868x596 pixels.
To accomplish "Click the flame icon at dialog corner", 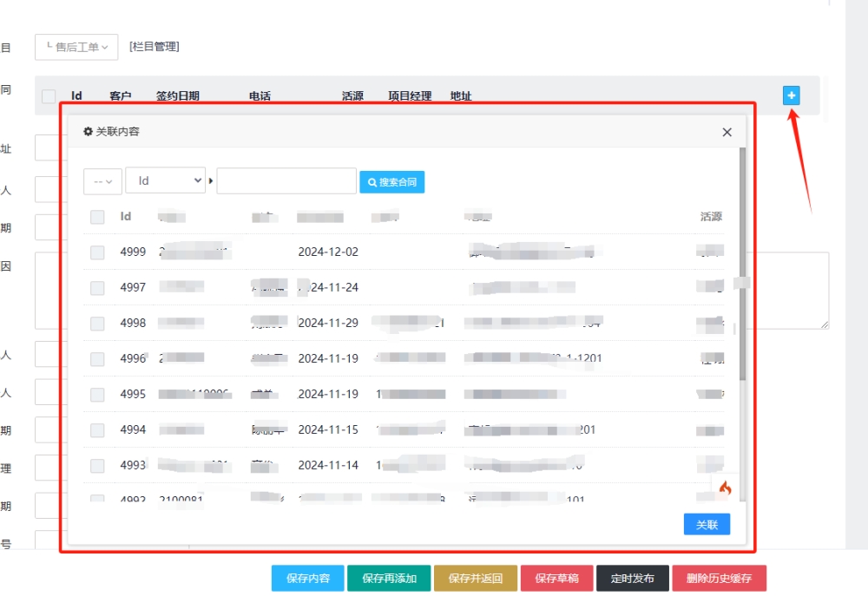I will (x=725, y=488).
